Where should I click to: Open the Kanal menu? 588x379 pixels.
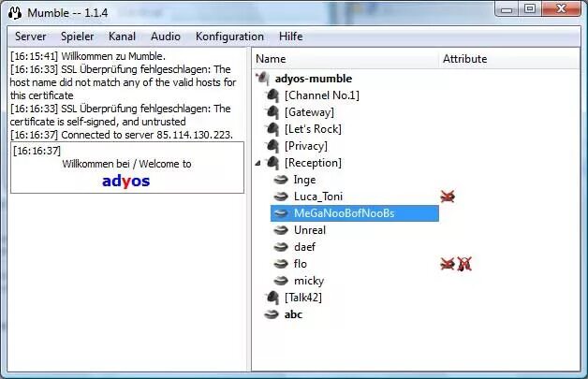(x=122, y=36)
